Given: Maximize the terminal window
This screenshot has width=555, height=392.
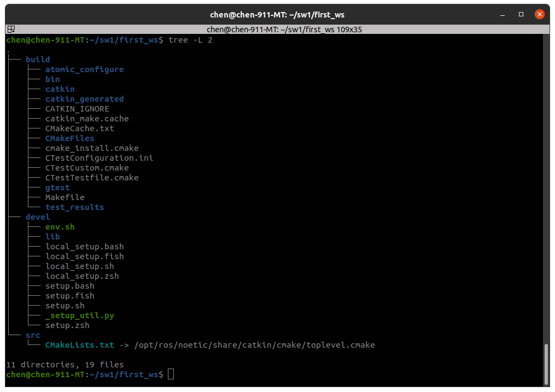Looking at the screenshot, I should pos(521,15).
